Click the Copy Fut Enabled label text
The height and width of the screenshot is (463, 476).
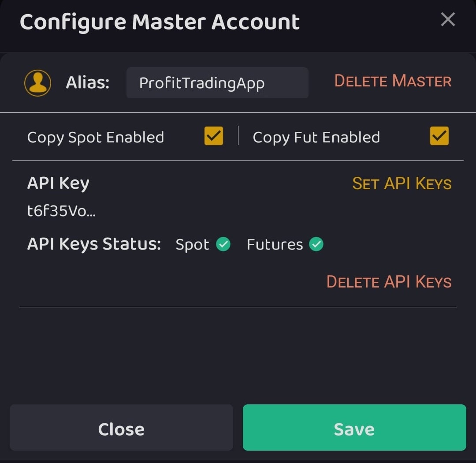click(316, 138)
